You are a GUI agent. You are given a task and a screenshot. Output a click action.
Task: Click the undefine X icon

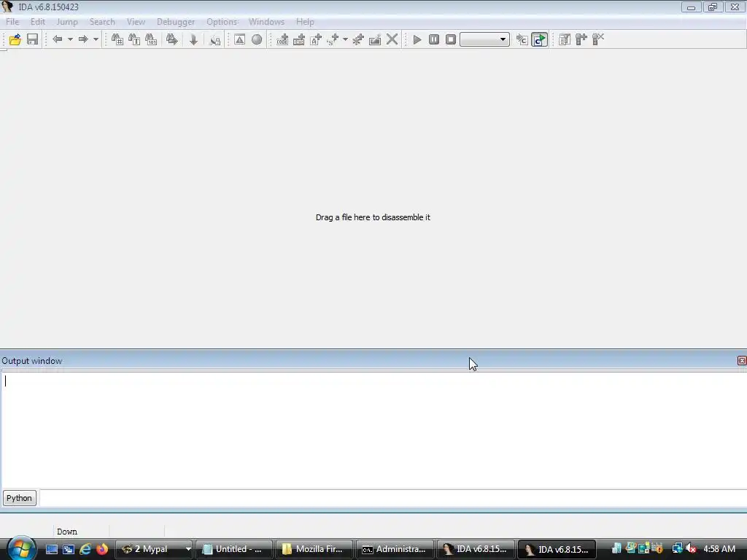pos(392,39)
